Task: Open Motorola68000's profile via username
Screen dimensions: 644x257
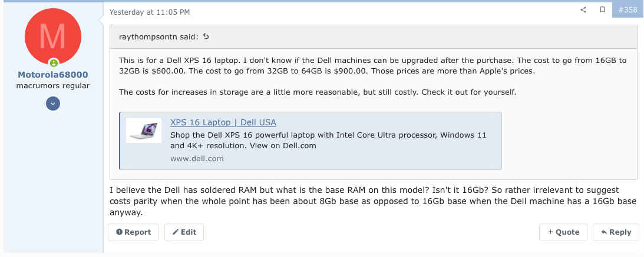Action: tap(53, 75)
